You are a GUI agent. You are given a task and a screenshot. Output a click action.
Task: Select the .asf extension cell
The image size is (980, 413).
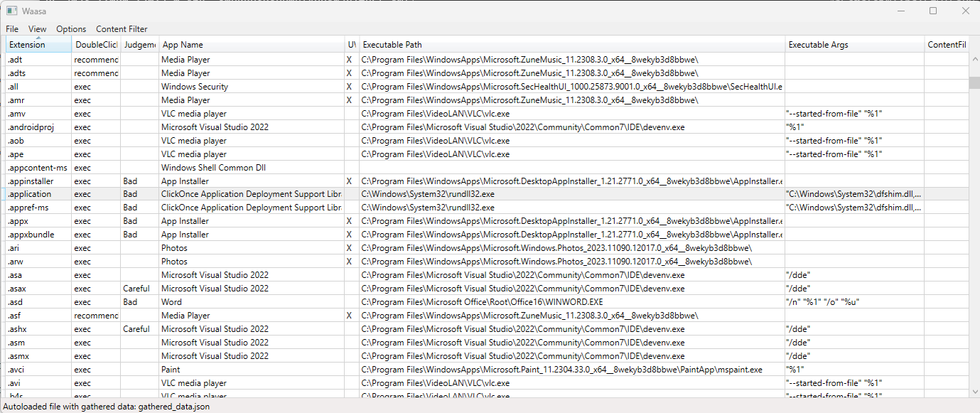[x=38, y=316]
